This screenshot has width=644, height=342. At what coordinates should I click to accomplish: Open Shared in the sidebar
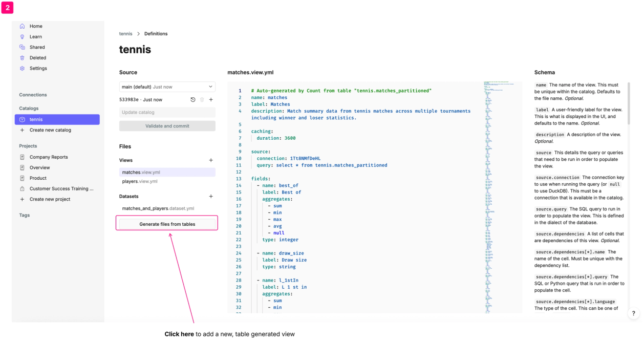[37, 47]
